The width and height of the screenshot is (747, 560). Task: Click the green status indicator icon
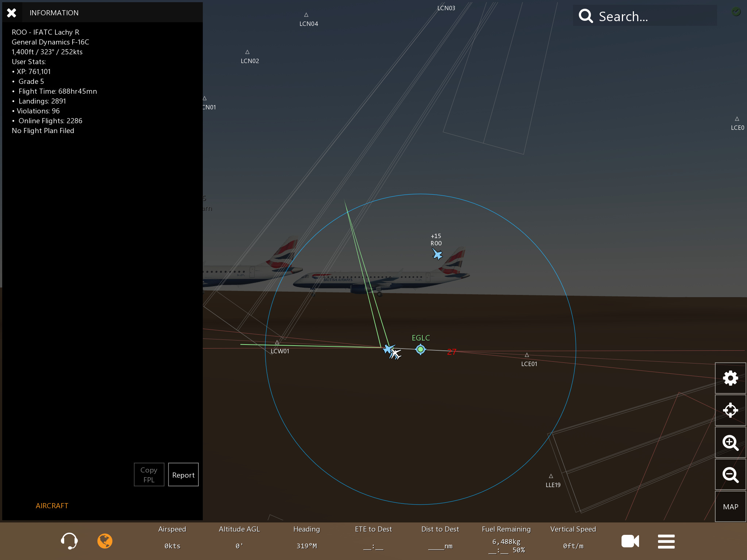(x=736, y=12)
